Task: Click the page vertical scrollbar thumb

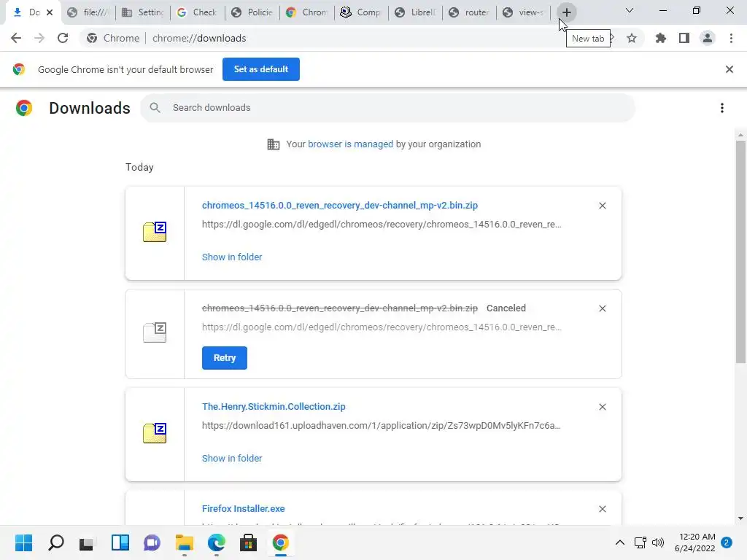Action: click(x=740, y=252)
